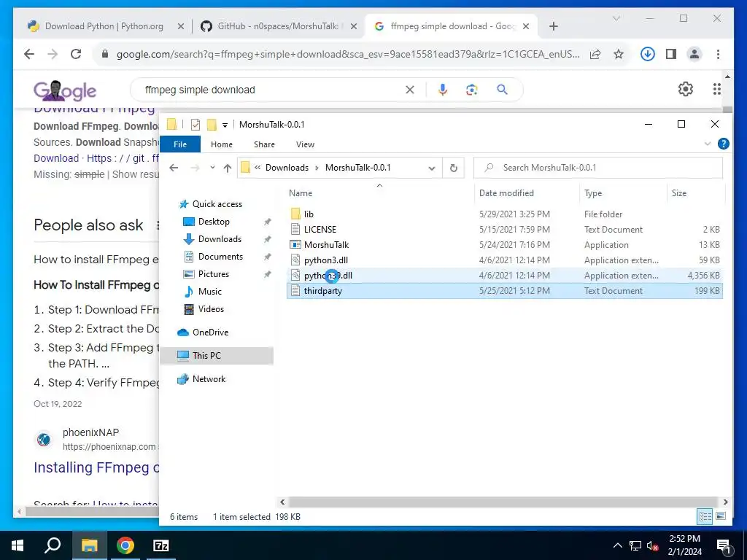Switch to details view icon

[x=705, y=516]
